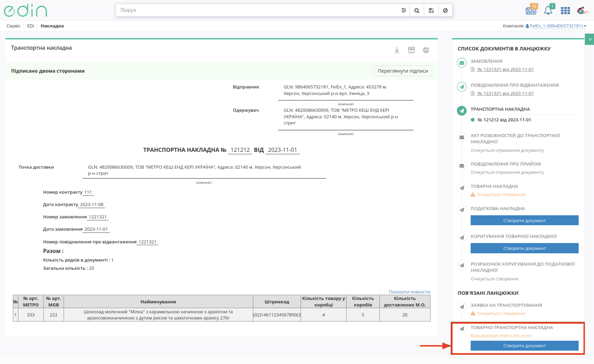
Task: Click Акт розбіжностей envelope chain icon
Action: tap(462, 137)
